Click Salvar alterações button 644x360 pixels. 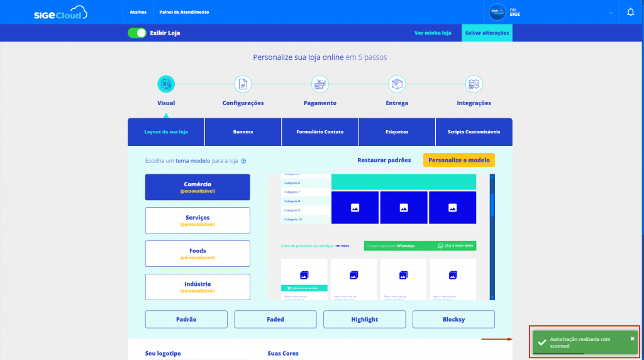pos(487,33)
